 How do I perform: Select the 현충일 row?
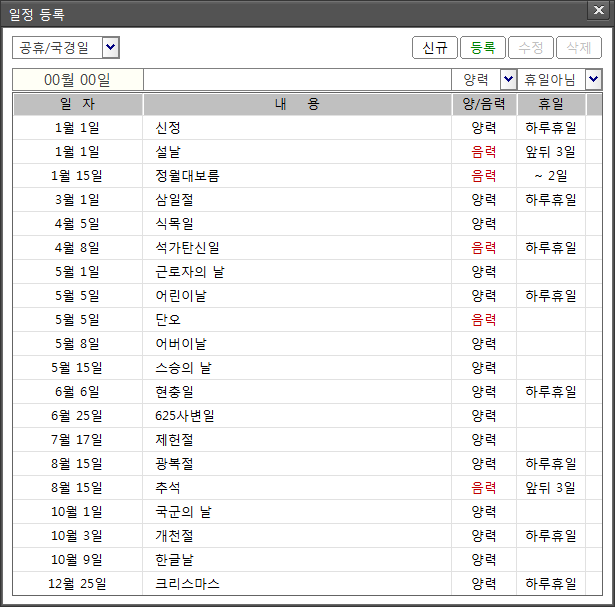pos(308,392)
